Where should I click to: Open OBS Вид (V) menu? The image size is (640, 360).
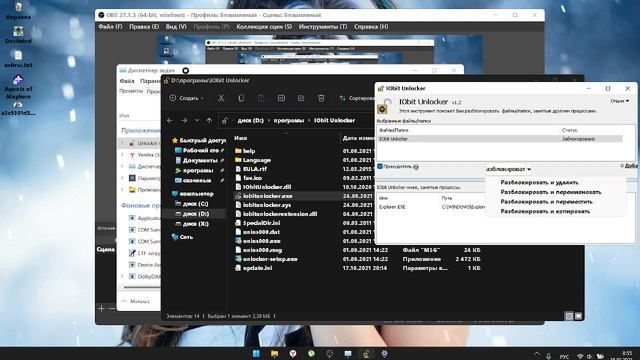coord(176,27)
